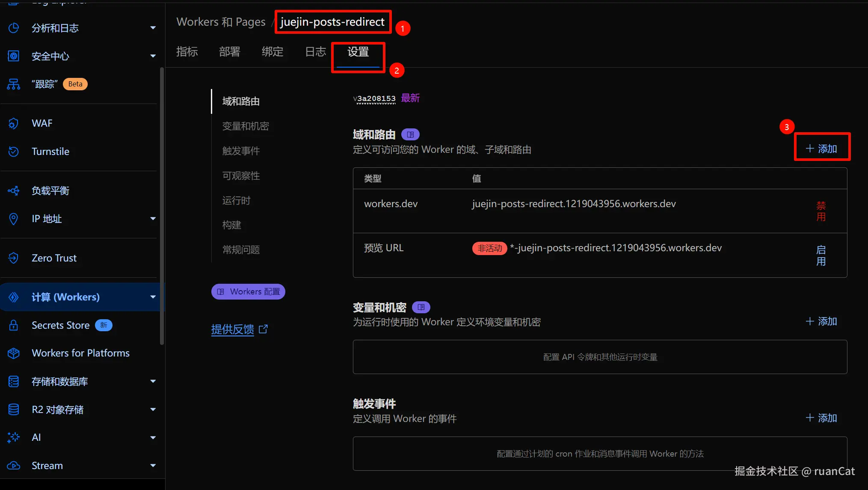The width and height of the screenshot is (868, 490).
Task: Switch to the 部署 tab
Action: (x=229, y=52)
